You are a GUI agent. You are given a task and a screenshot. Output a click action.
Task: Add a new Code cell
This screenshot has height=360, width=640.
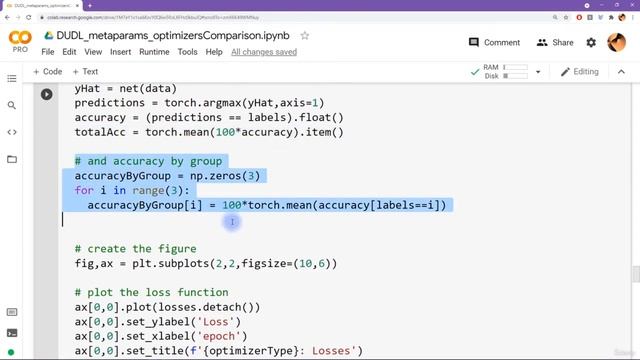(48, 72)
